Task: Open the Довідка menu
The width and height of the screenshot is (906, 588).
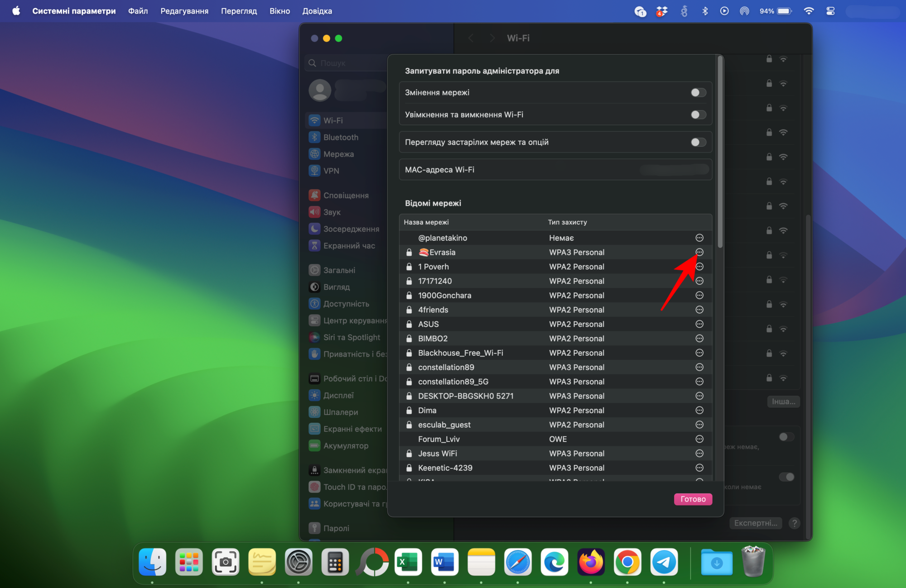Action: tap(317, 11)
